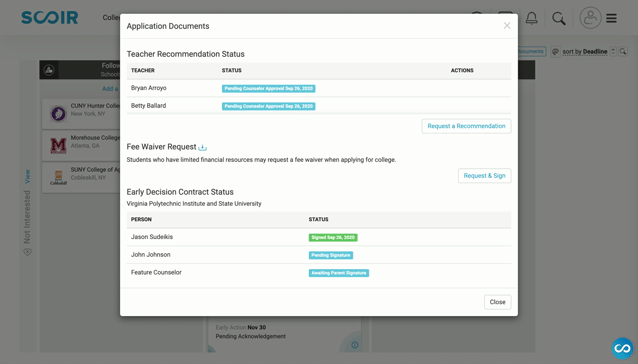Click the Pending Signature status badge
The image size is (638, 364).
point(331,255)
